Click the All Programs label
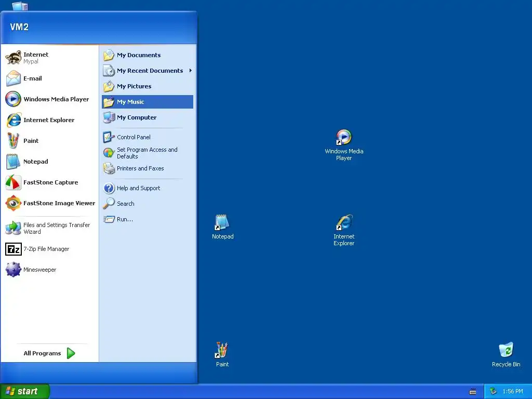 click(43, 353)
